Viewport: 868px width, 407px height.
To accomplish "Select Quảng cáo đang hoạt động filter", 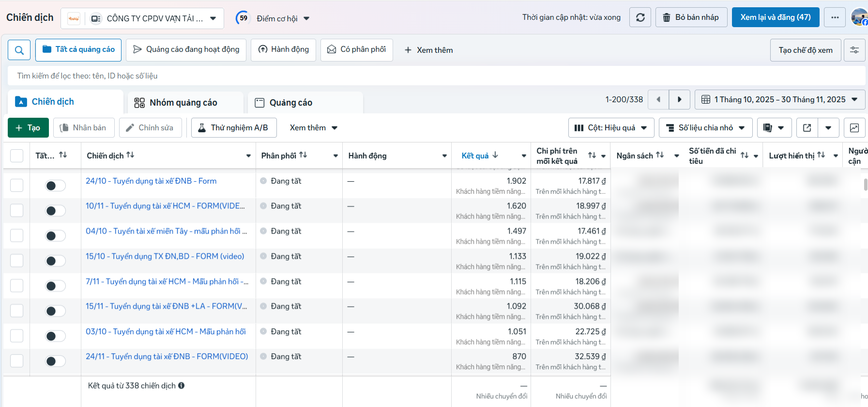I will coord(186,49).
